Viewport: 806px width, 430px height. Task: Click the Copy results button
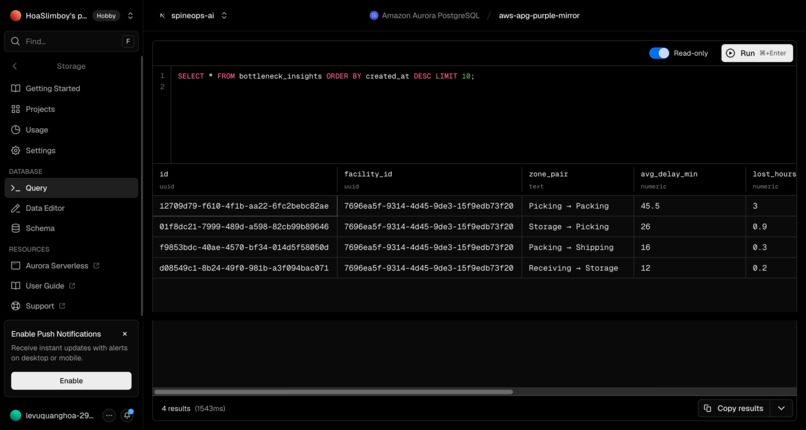click(734, 408)
